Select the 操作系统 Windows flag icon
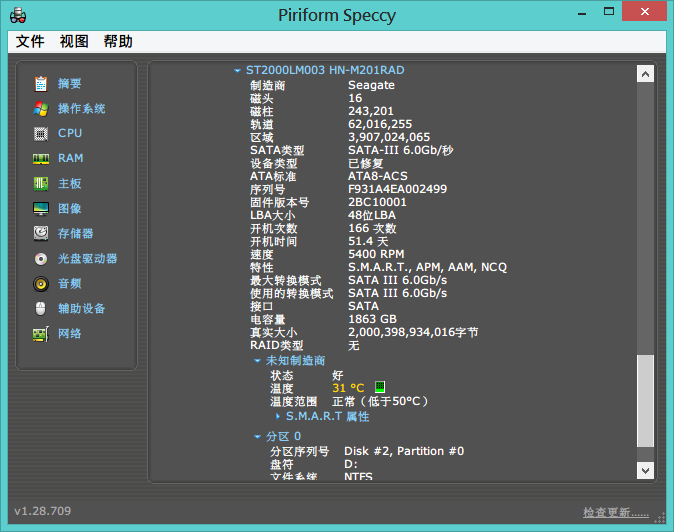This screenshot has height=532, width=674. click(x=41, y=109)
